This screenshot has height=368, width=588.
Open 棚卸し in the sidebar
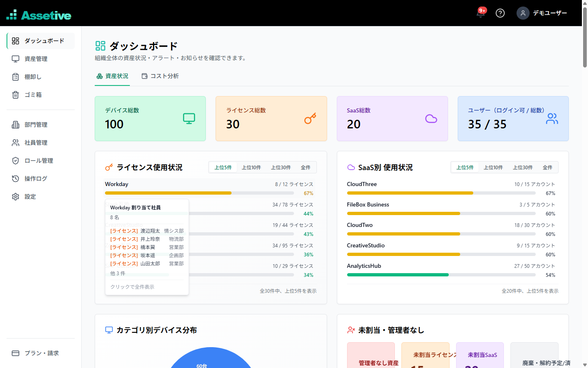[41, 77]
